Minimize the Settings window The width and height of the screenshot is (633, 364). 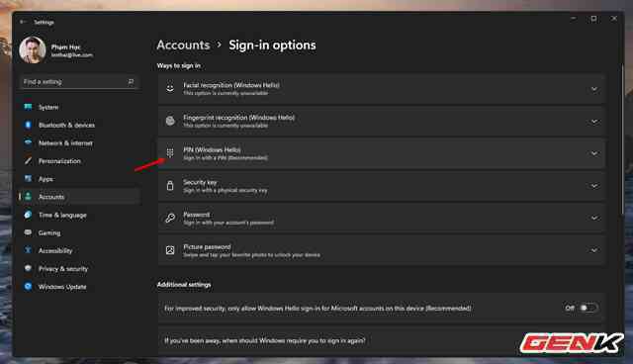coord(574,19)
